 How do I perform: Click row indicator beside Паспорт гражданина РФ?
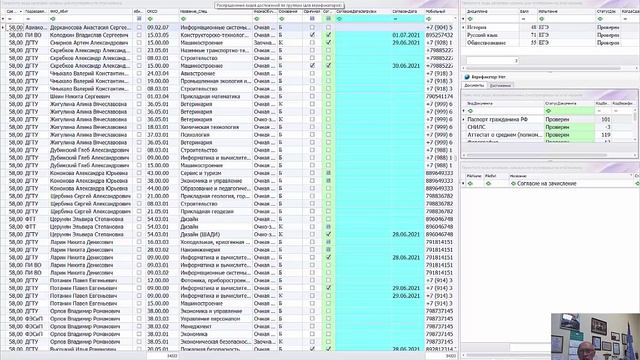(x=463, y=119)
